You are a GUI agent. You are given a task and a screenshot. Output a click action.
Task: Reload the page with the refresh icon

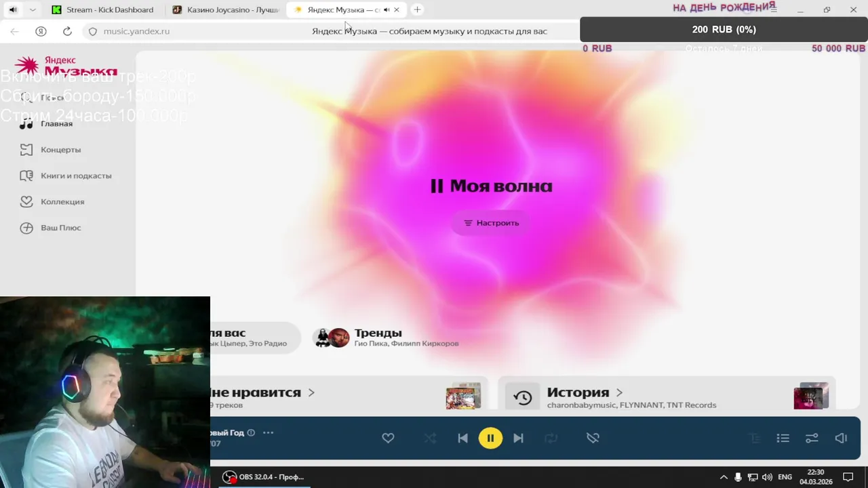click(67, 31)
